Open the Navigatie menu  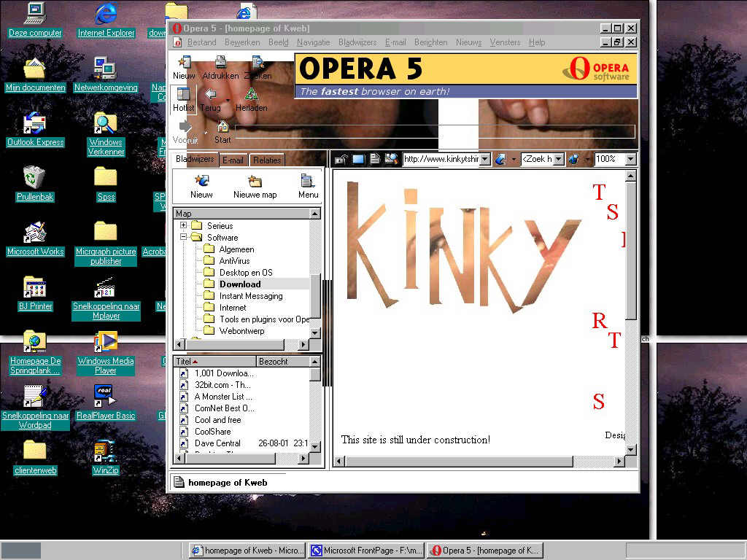coord(313,42)
